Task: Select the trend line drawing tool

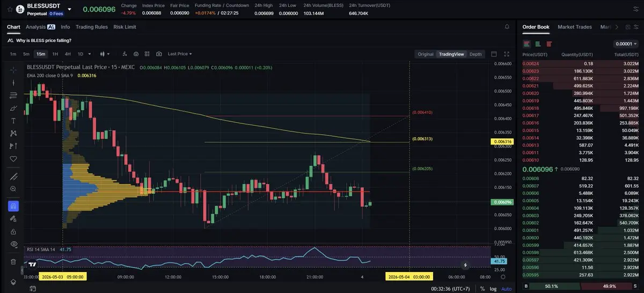Action: tap(13, 82)
